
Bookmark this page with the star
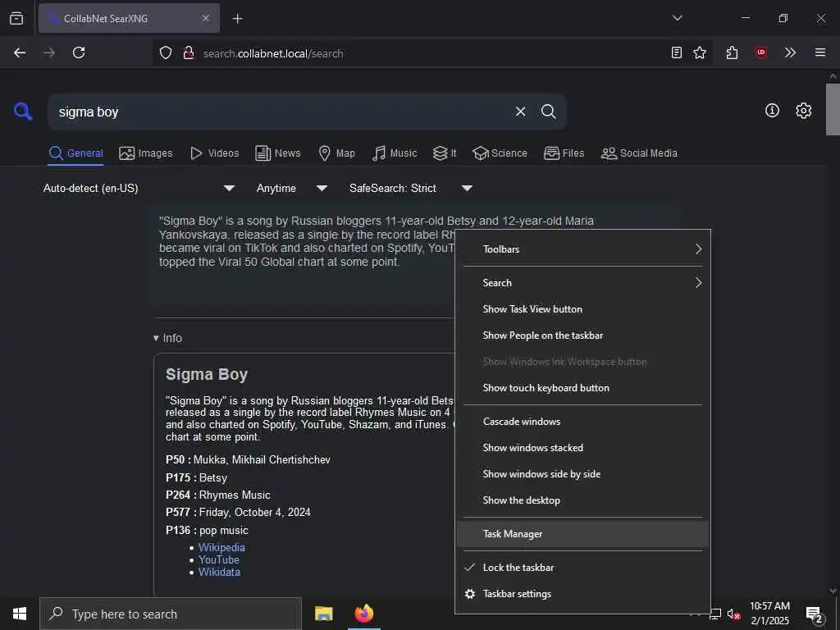click(x=700, y=52)
